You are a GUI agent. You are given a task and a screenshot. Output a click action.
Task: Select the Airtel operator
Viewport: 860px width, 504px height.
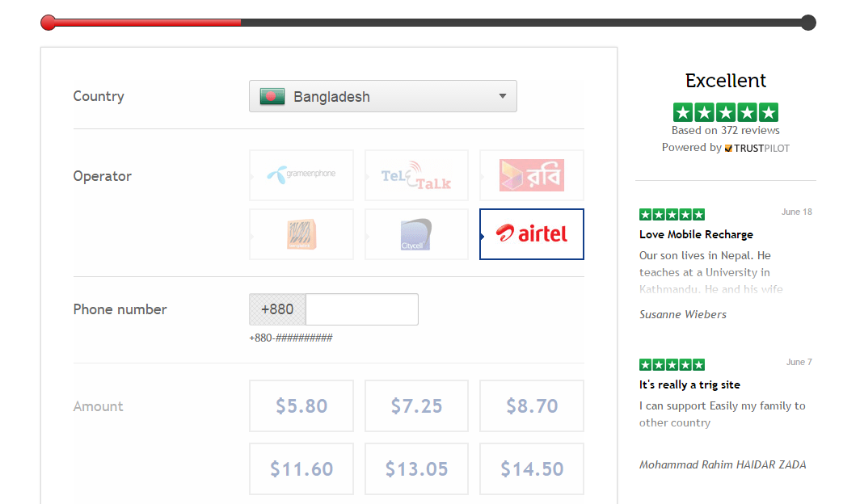(x=532, y=234)
